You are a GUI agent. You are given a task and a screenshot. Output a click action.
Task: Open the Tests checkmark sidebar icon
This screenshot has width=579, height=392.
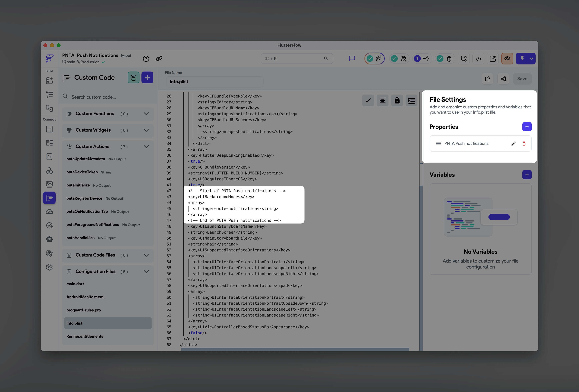pos(49,225)
